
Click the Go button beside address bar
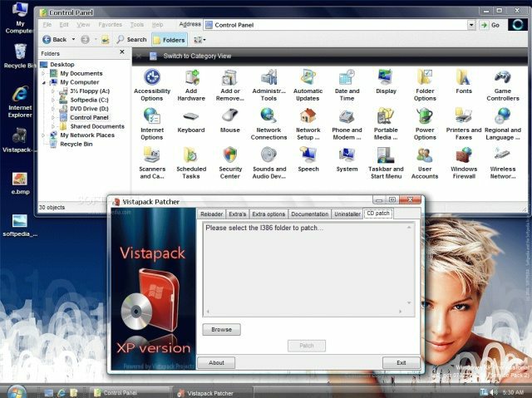(x=490, y=25)
